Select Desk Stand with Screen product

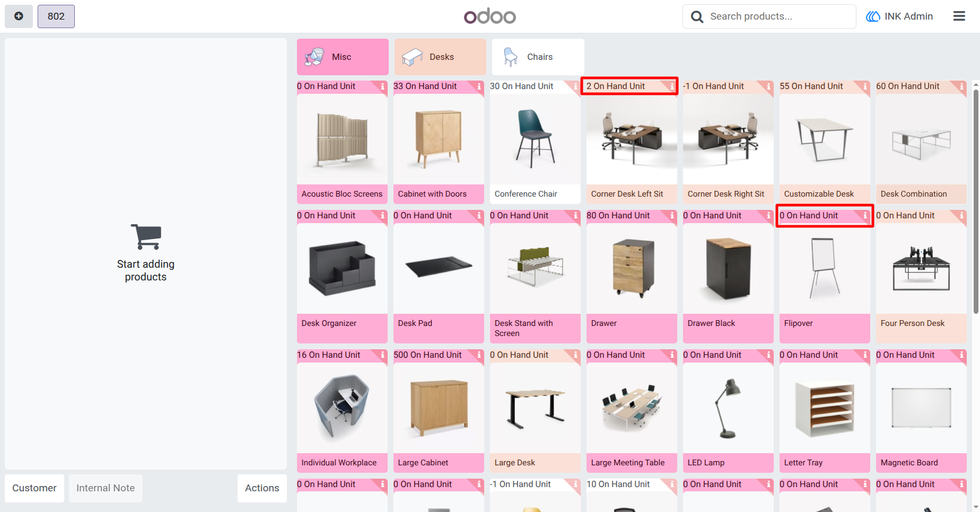[x=535, y=276]
